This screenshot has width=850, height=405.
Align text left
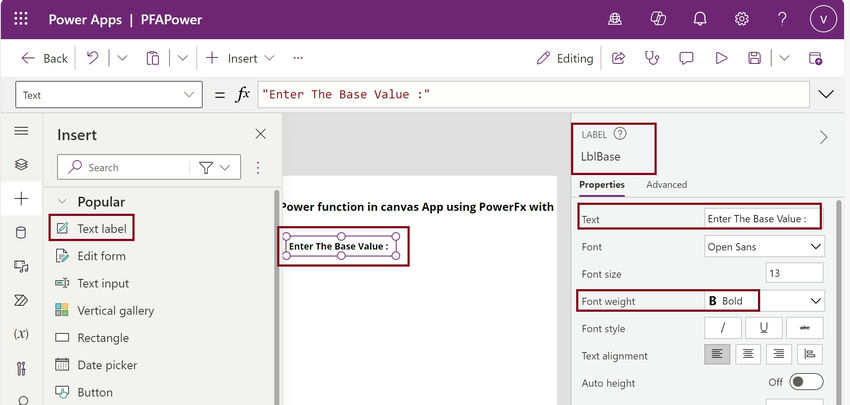pos(717,354)
